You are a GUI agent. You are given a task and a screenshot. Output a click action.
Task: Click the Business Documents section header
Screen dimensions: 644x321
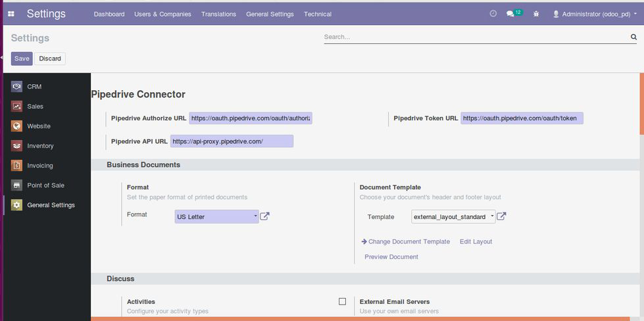coord(143,164)
